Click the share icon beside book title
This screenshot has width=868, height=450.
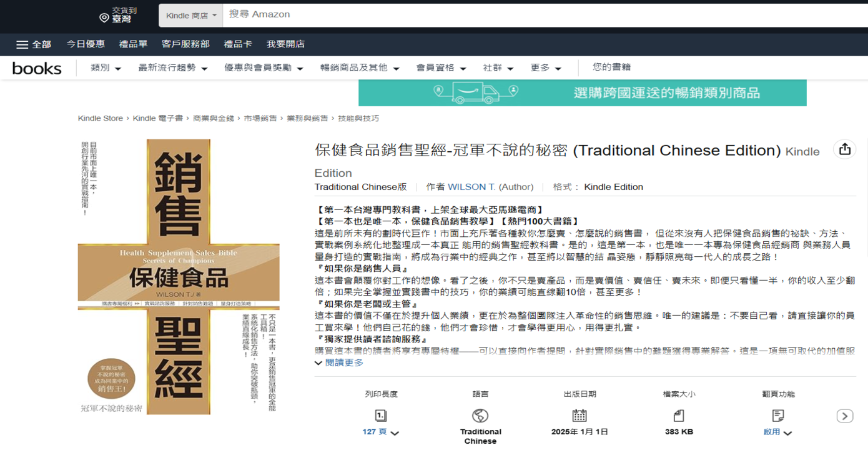click(845, 149)
